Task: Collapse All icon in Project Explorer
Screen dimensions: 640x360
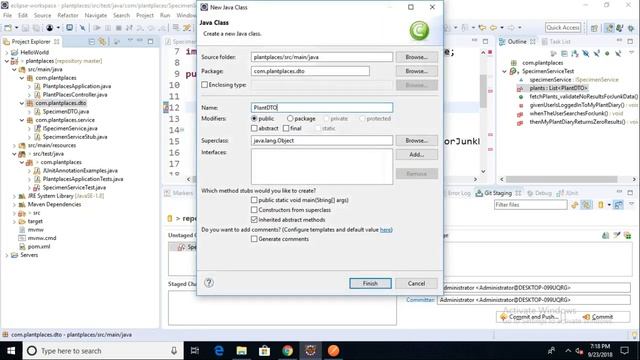Action: [x=91, y=42]
